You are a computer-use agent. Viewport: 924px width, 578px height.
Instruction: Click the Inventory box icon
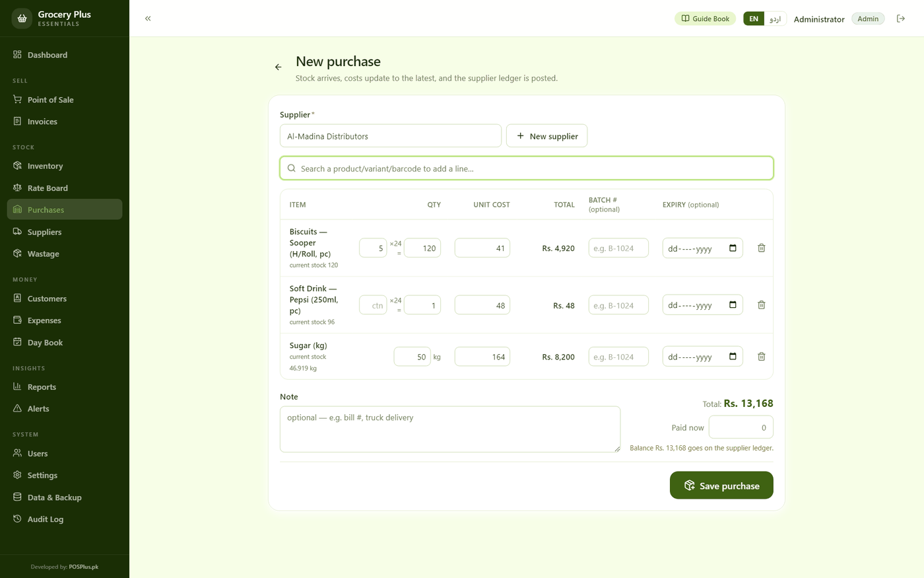click(17, 165)
